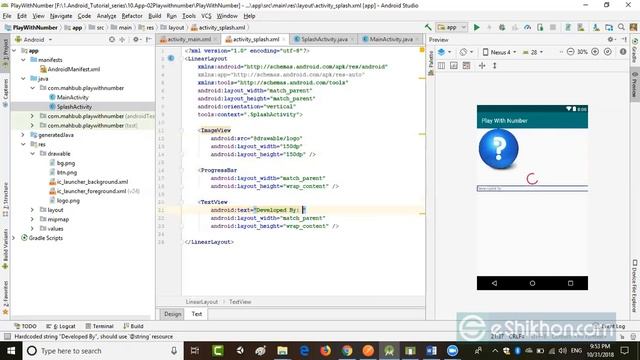The width and height of the screenshot is (640, 360).
Task: Open AVD Manager icon in toolbar
Action: pos(580,27)
